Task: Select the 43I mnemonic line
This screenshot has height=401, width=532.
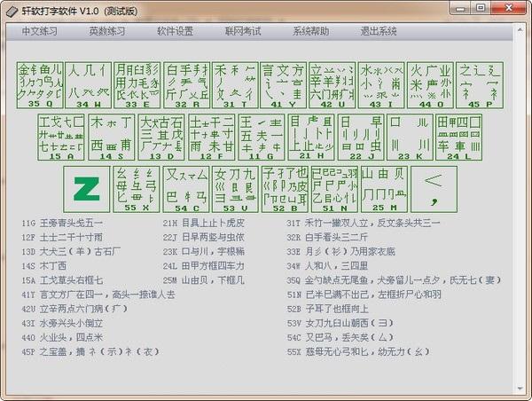Action: tap(62, 323)
